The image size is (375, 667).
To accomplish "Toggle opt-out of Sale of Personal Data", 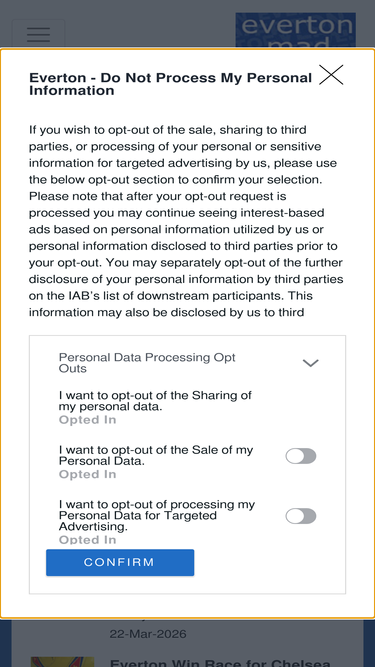I will (x=301, y=456).
